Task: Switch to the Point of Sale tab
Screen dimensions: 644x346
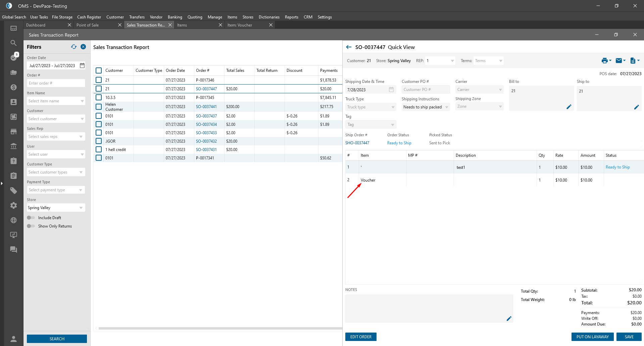Action: 88,25
